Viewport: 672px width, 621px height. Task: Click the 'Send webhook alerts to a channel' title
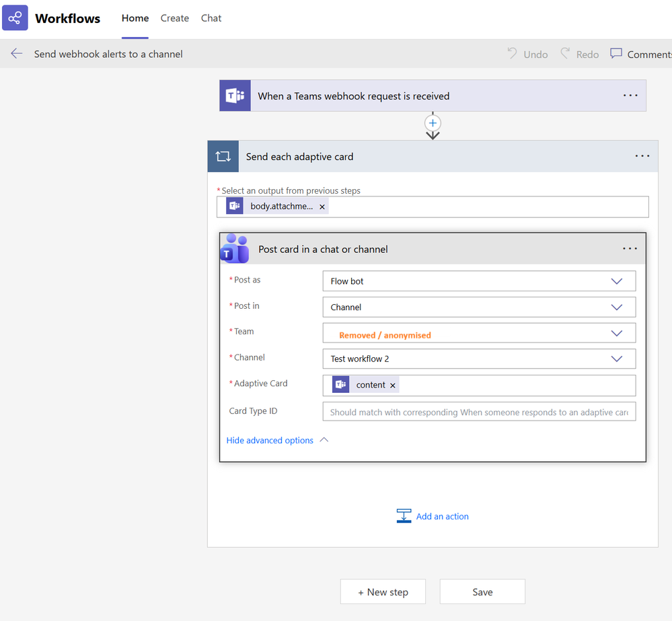click(108, 54)
